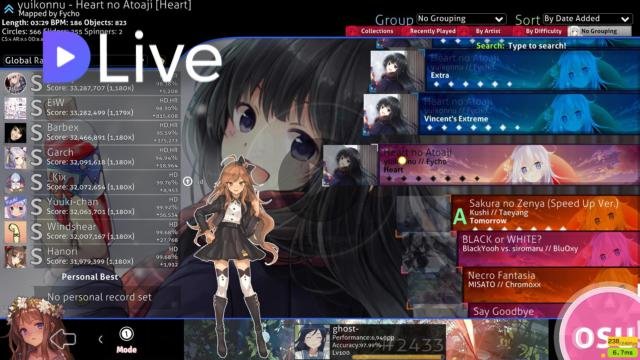Select Necro Fantasia by MISATO

point(551,284)
